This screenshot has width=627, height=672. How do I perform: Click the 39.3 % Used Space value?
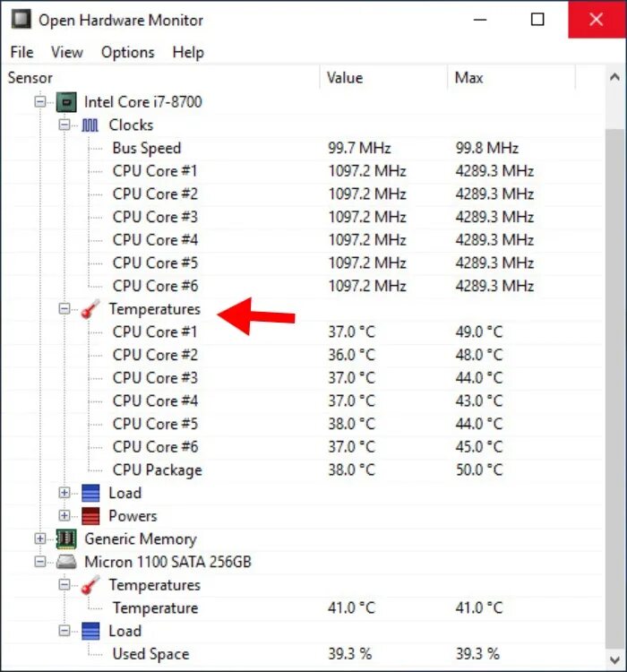pyautogui.click(x=349, y=654)
